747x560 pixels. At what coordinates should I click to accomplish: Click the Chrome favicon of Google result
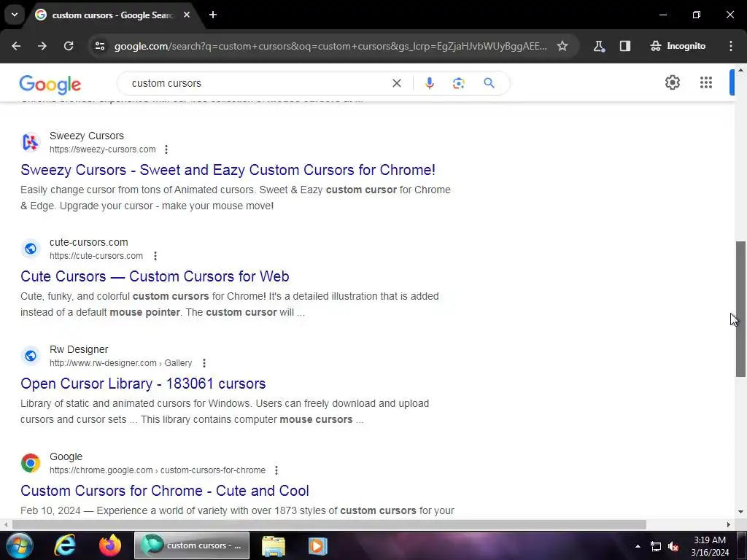point(31,463)
